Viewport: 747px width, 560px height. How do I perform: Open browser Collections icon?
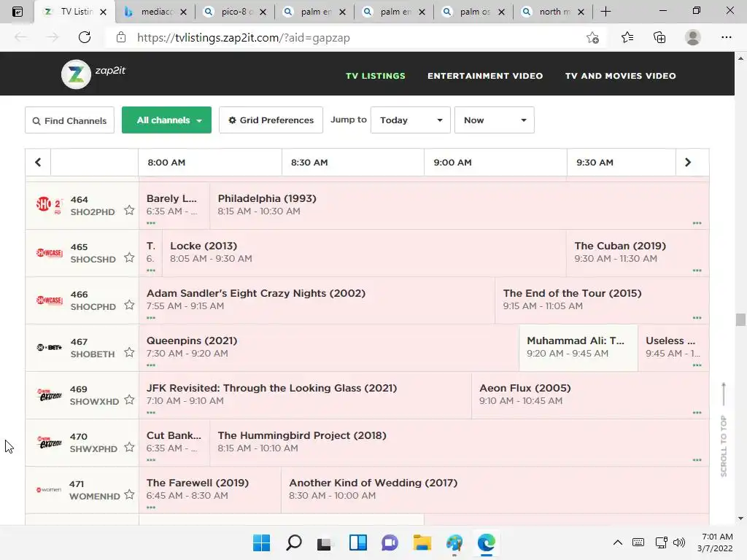[x=659, y=37]
